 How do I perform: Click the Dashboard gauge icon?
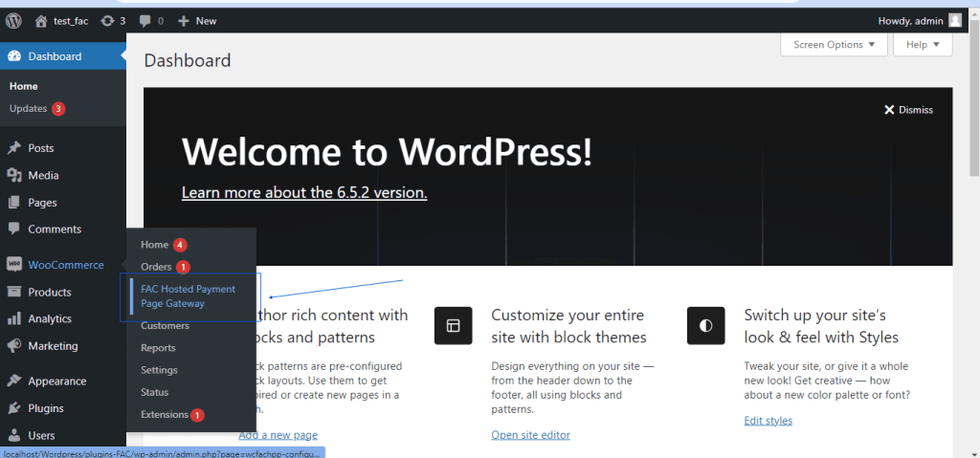[14, 56]
